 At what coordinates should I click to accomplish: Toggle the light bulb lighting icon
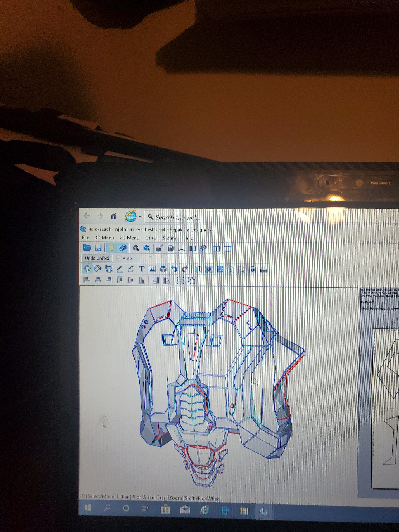(111, 248)
